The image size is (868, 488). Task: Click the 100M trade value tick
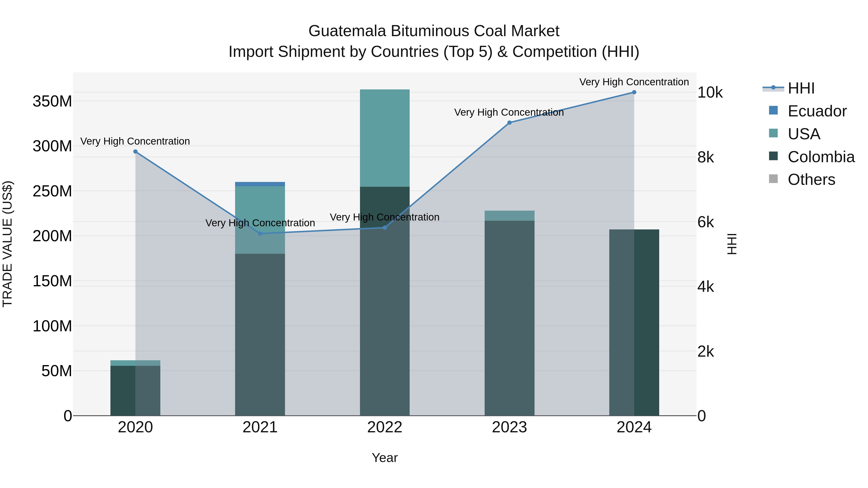[52, 326]
